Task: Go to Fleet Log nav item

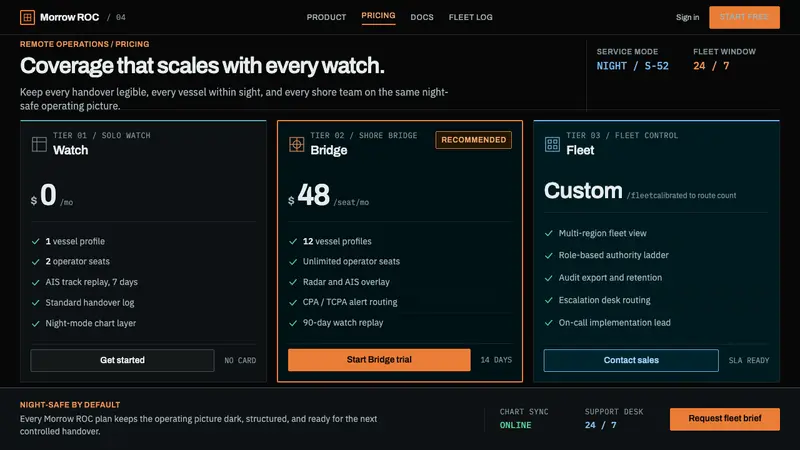Action: [470, 17]
